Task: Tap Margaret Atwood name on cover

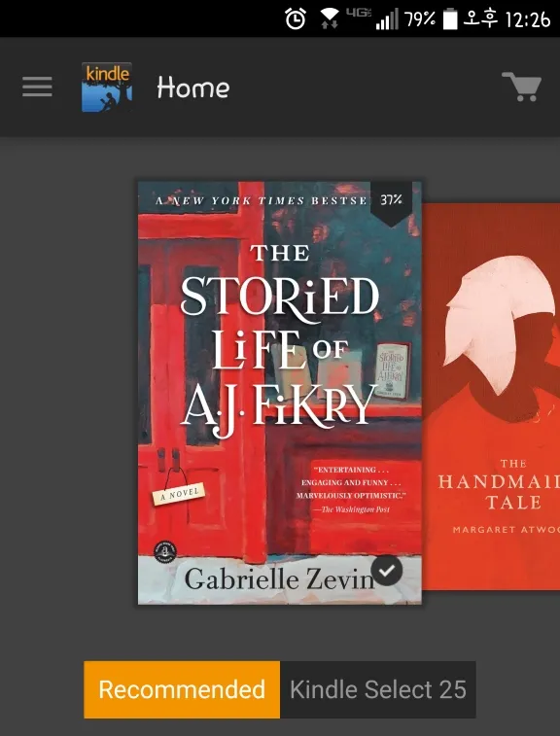Action: (506, 530)
